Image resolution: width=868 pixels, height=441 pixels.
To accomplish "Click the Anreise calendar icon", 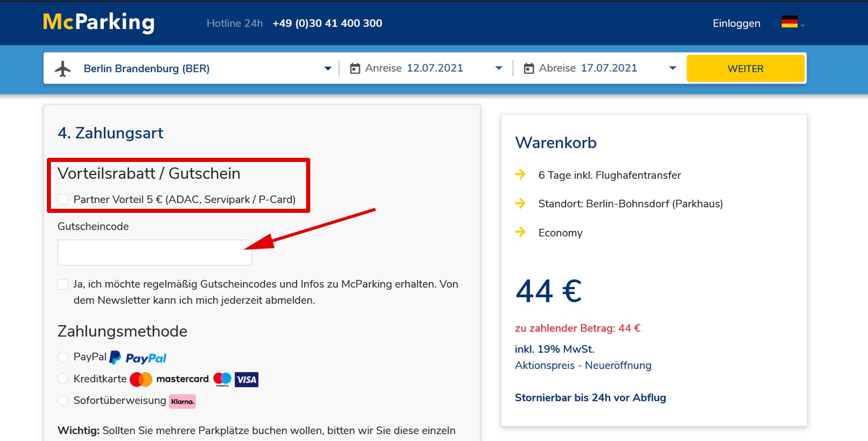I will 355,68.
